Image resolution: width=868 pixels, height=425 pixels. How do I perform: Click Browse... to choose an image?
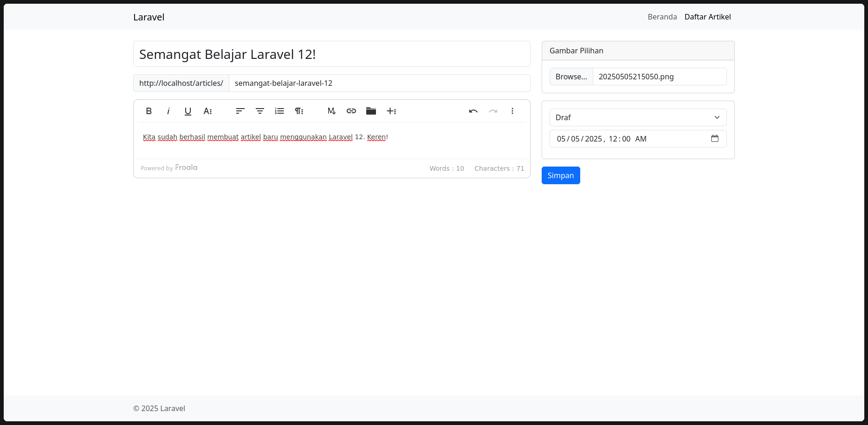coord(571,77)
